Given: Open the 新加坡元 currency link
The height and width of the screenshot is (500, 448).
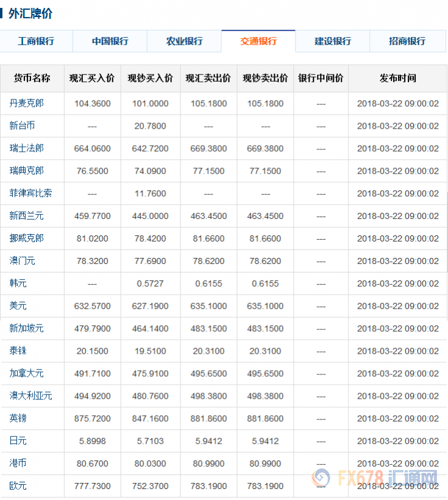Looking at the screenshot, I should click(x=26, y=329).
